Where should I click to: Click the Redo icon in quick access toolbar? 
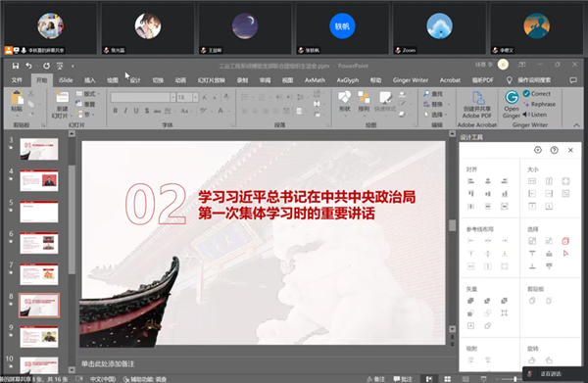46,66
